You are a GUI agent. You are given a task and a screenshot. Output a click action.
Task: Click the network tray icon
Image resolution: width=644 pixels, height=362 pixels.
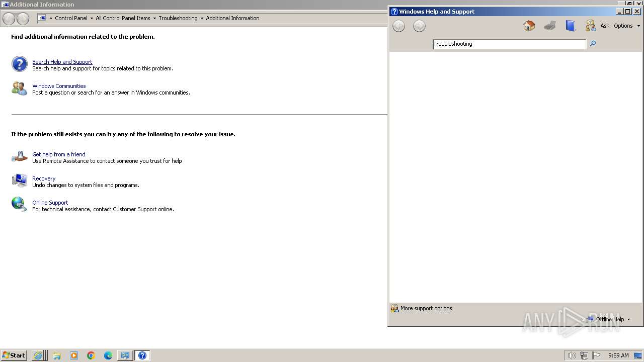(584, 355)
